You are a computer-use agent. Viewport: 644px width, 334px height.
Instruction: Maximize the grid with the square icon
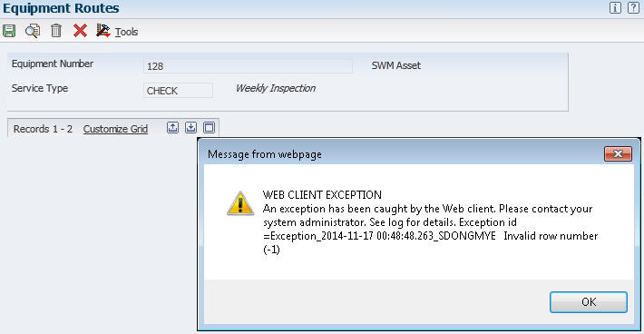point(209,128)
